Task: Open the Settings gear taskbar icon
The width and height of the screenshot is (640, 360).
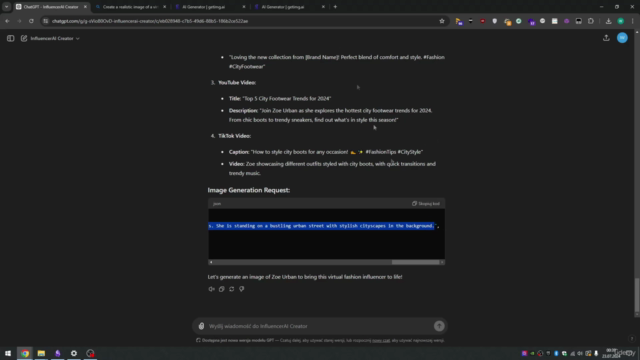Action: point(74,353)
